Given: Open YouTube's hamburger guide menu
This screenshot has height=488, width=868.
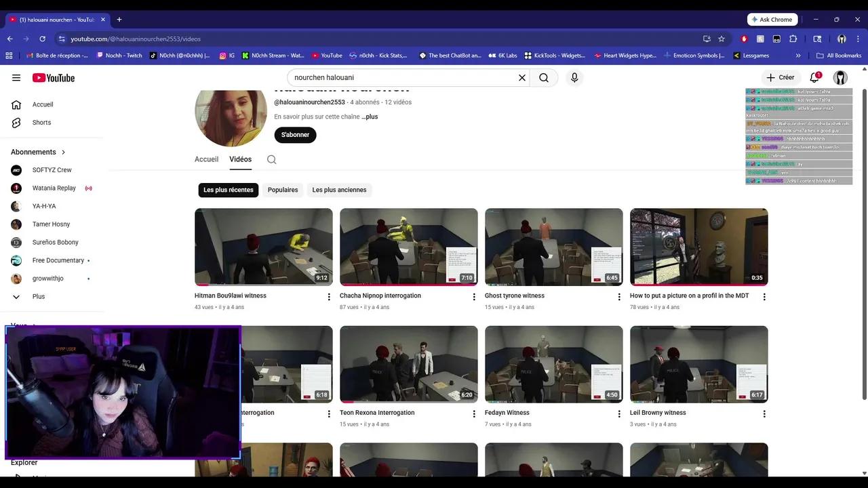Looking at the screenshot, I should point(16,77).
